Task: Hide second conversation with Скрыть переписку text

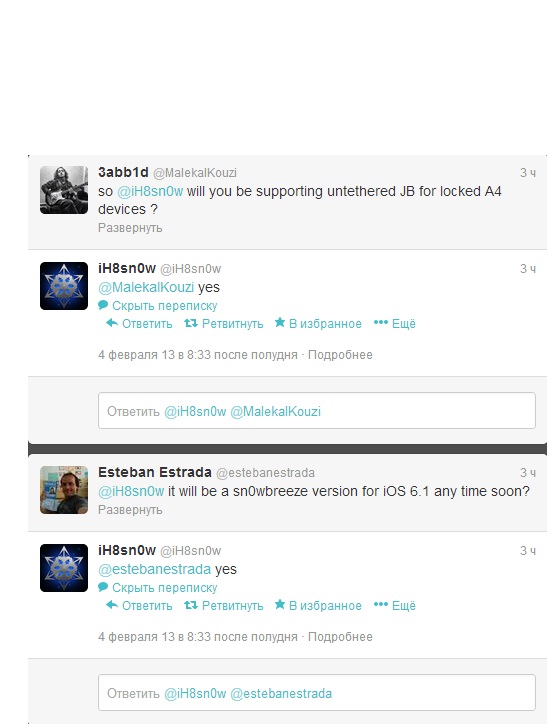Action: 164,587
